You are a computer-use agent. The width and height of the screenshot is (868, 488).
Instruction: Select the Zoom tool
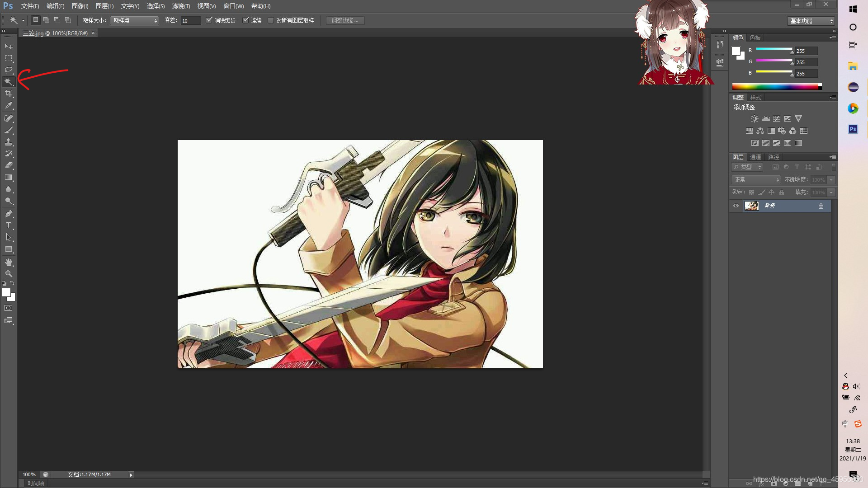click(x=9, y=274)
